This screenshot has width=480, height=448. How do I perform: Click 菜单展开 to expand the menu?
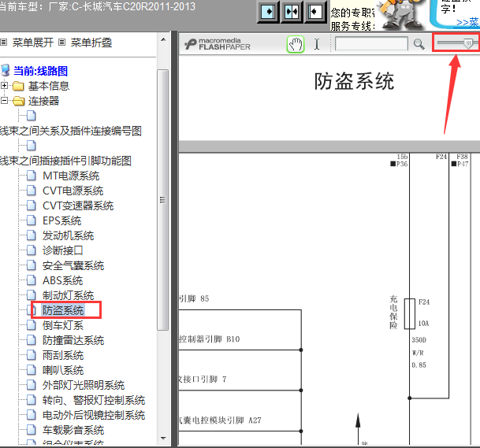click(x=33, y=43)
